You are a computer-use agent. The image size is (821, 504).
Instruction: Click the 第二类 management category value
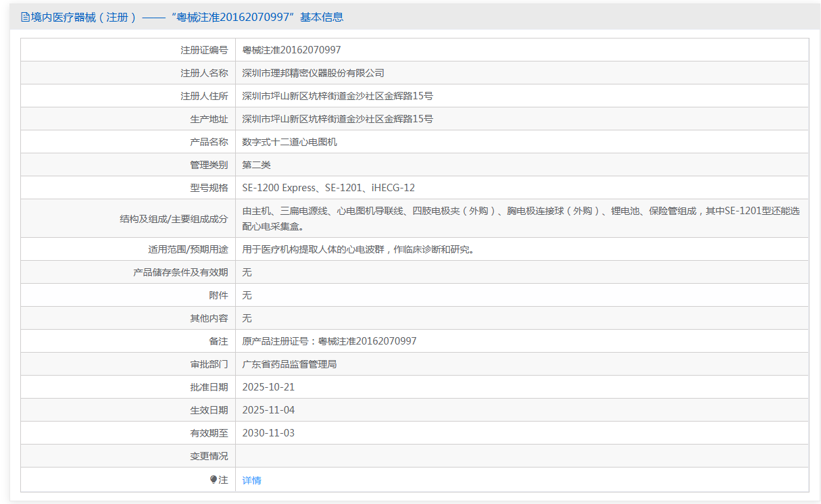tap(256, 165)
